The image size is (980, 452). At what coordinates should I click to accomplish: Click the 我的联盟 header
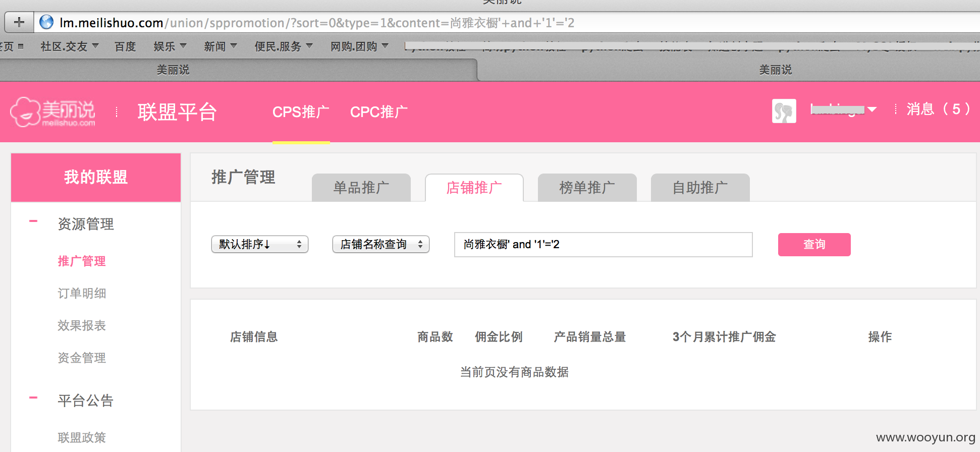[96, 178]
